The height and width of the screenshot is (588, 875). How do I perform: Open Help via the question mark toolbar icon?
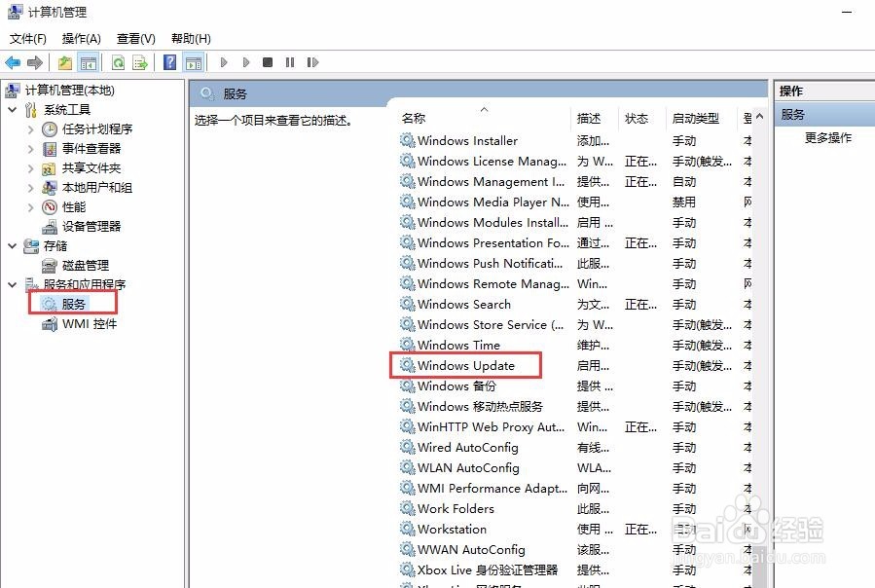[x=167, y=62]
